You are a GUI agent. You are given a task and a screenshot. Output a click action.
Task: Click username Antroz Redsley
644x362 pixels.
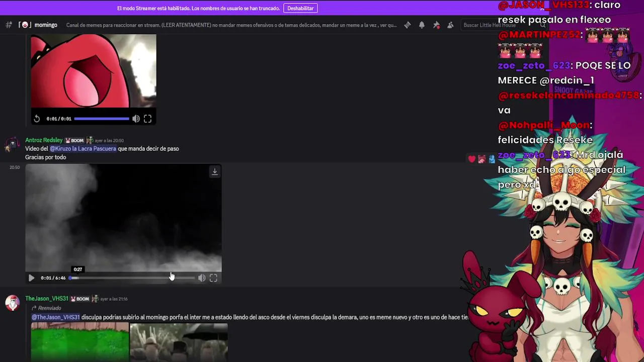point(44,140)
